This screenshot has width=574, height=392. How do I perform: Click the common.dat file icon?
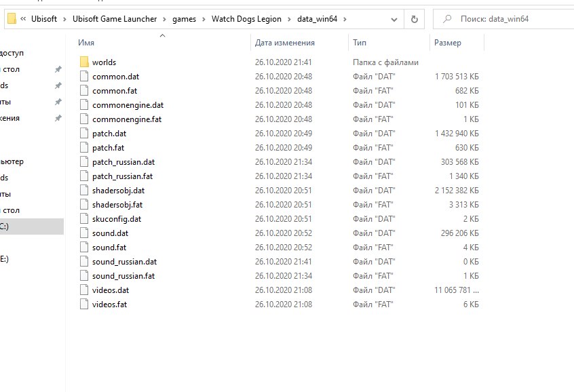(84, 76)
